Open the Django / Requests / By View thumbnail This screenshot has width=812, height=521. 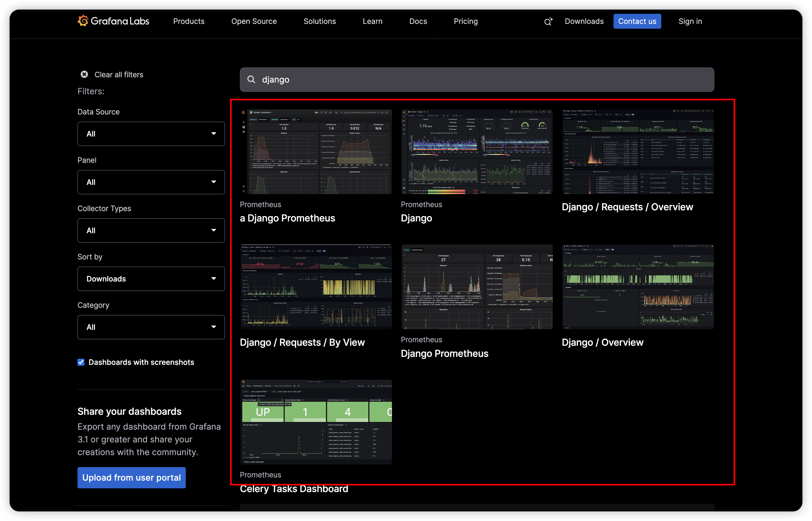pos(316,287)
